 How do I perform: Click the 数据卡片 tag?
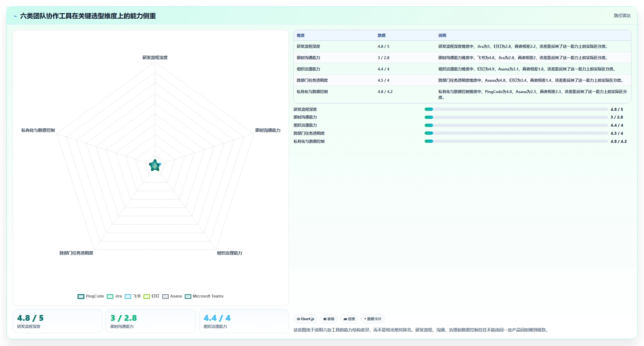(373, 319)
